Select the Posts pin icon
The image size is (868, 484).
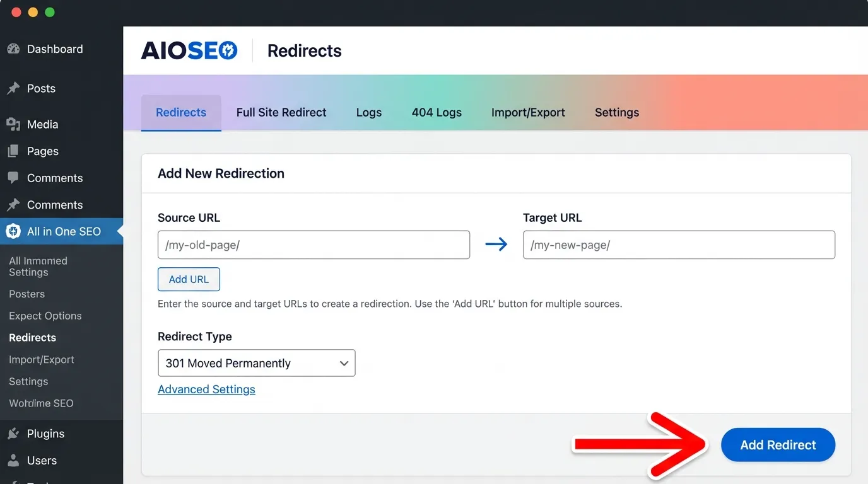point(14,88)
